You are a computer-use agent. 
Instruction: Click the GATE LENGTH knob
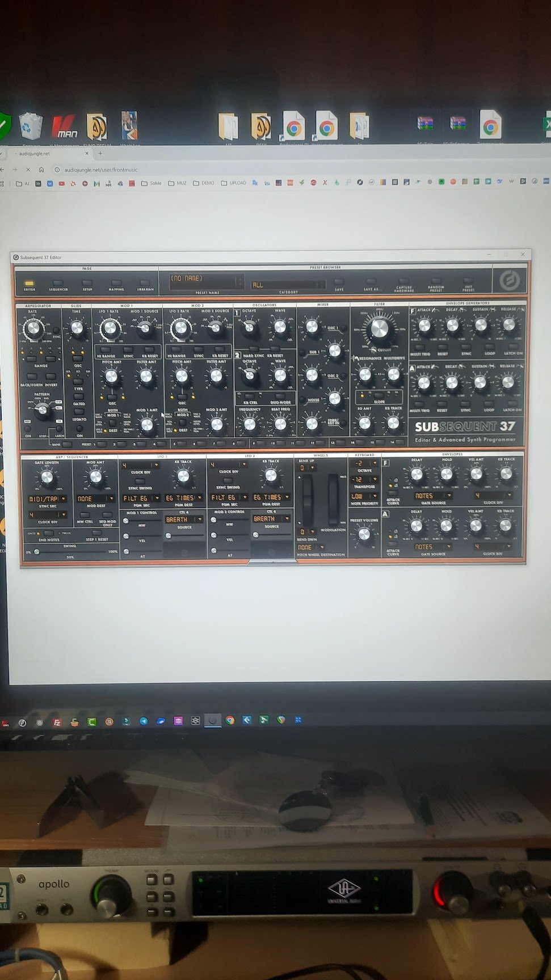pos(47,478)
